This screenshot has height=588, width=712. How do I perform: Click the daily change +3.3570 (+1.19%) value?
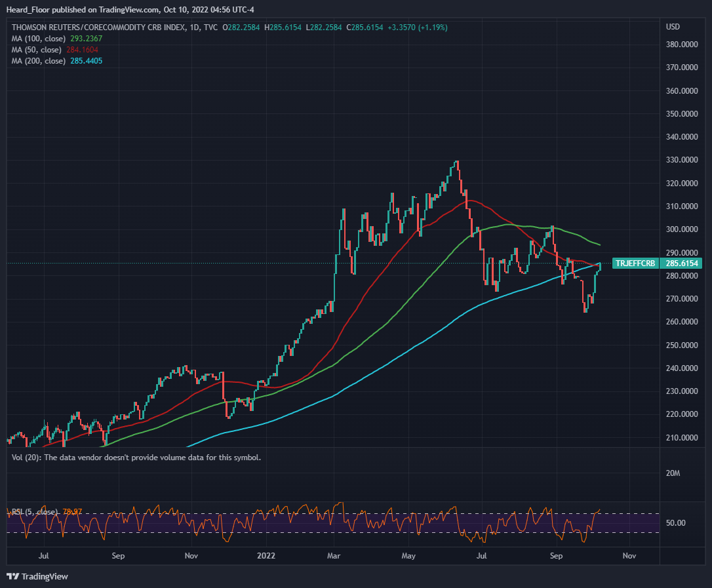(418, 28)
